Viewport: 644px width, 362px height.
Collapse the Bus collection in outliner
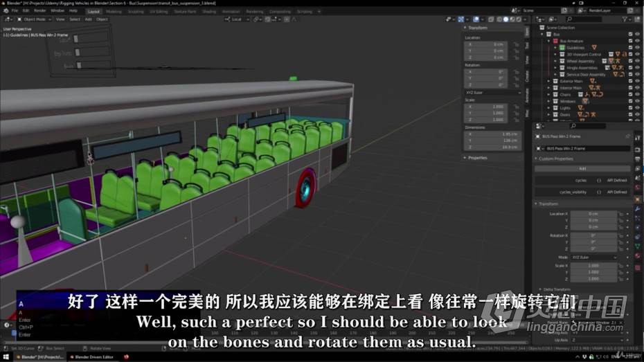[x=542, y=35]
